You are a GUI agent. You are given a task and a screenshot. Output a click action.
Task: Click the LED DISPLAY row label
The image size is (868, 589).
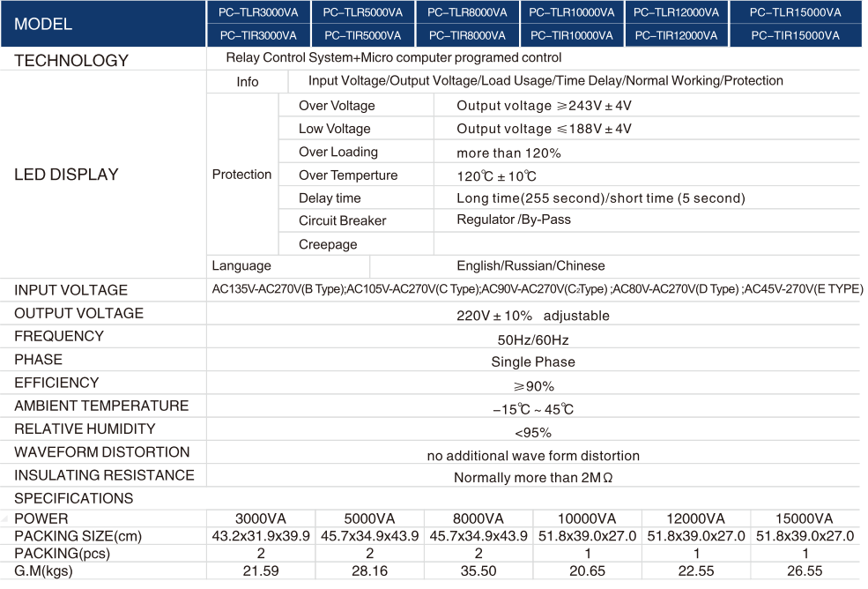click(x=66, y=175)
